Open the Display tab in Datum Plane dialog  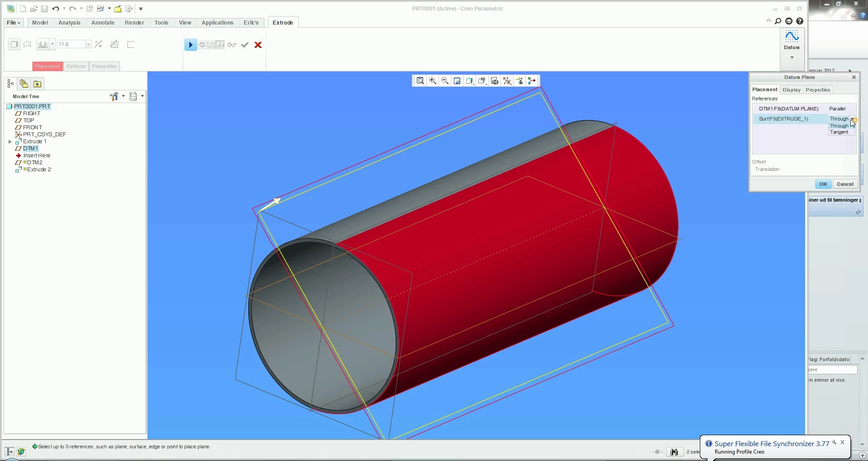click(x=791, y=90)
